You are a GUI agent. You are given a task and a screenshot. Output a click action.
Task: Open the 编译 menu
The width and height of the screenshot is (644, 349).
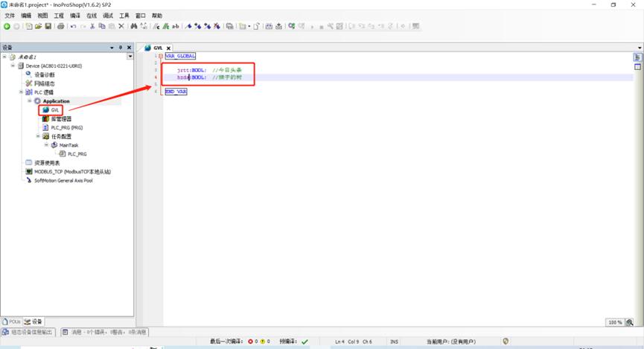pos(75,15)
